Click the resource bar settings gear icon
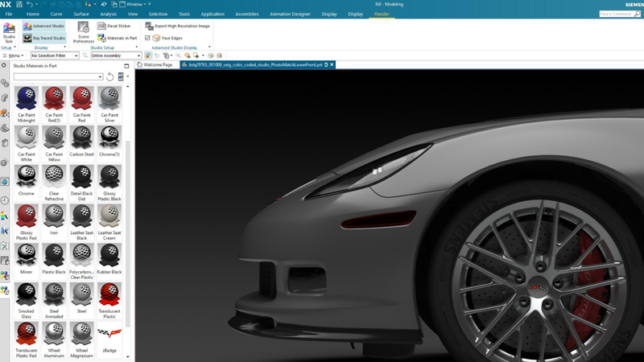 pos(4,65)
